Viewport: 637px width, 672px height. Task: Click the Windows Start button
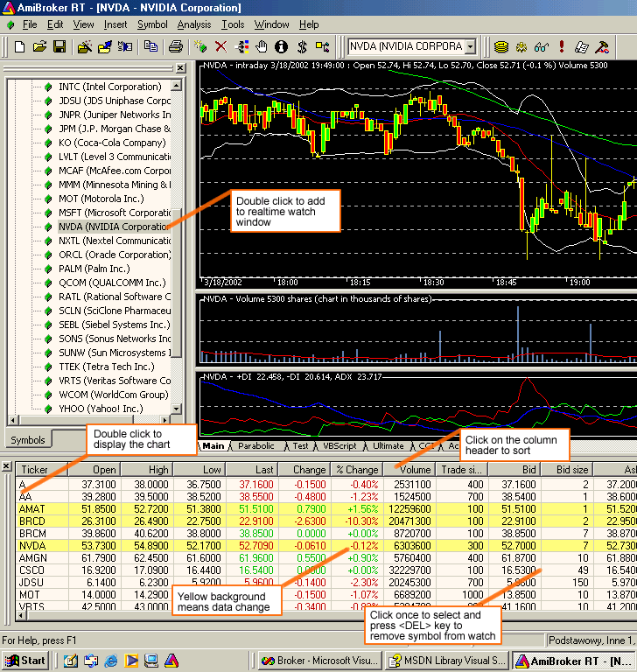[x=25, y=661]
